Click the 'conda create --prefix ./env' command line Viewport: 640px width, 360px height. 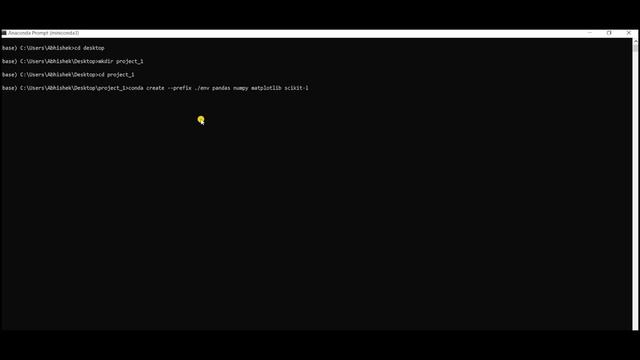155,88
